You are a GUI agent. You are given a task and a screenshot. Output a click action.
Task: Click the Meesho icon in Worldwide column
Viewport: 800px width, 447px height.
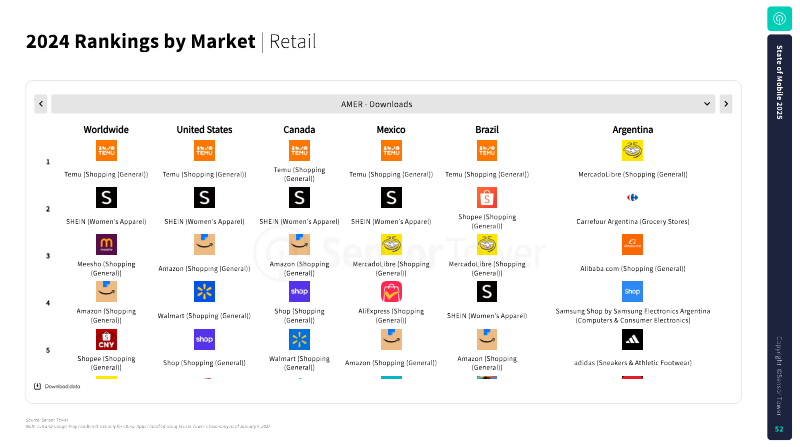(x=106, y=244)
